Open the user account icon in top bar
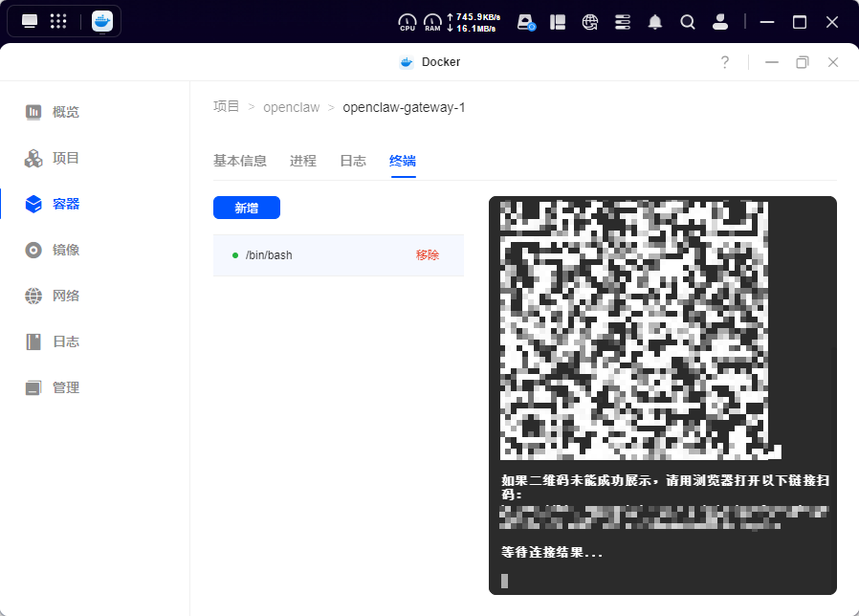859x616 pixels. (x=720, y=21)
